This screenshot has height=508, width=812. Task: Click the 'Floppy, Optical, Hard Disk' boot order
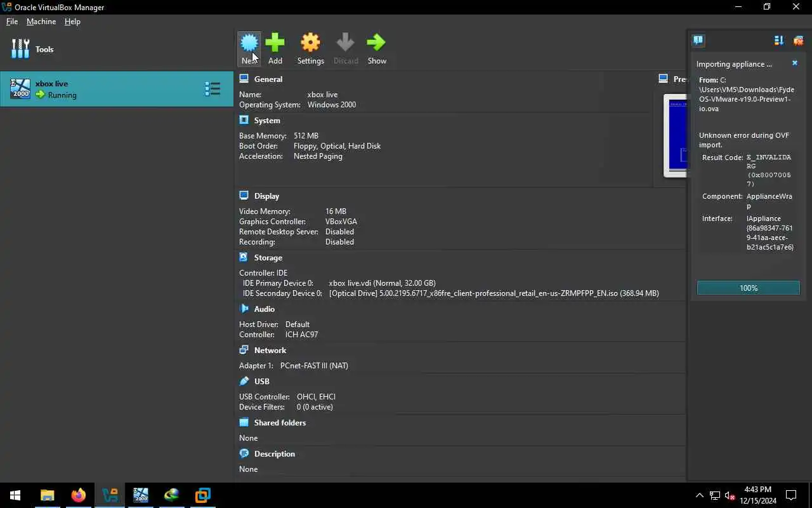point(337,146)
